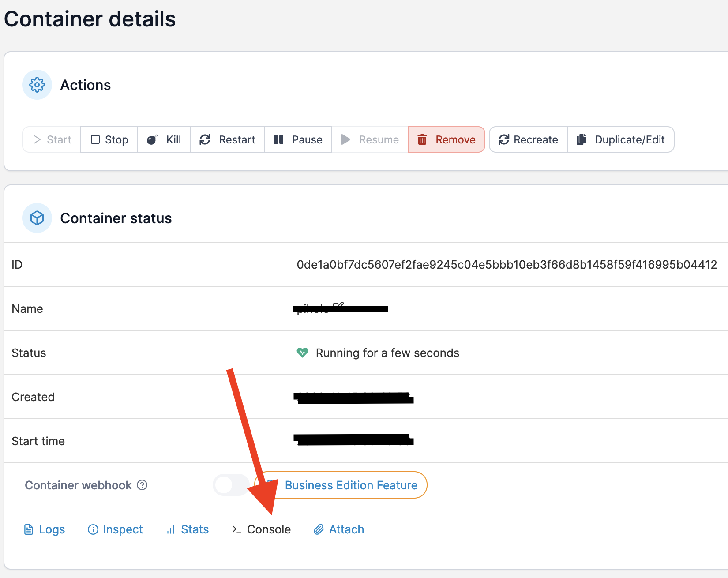The height and width of the screenshot is (578, 728).
Task: Click the Pause icon in Actions
Action: [279, 139]
